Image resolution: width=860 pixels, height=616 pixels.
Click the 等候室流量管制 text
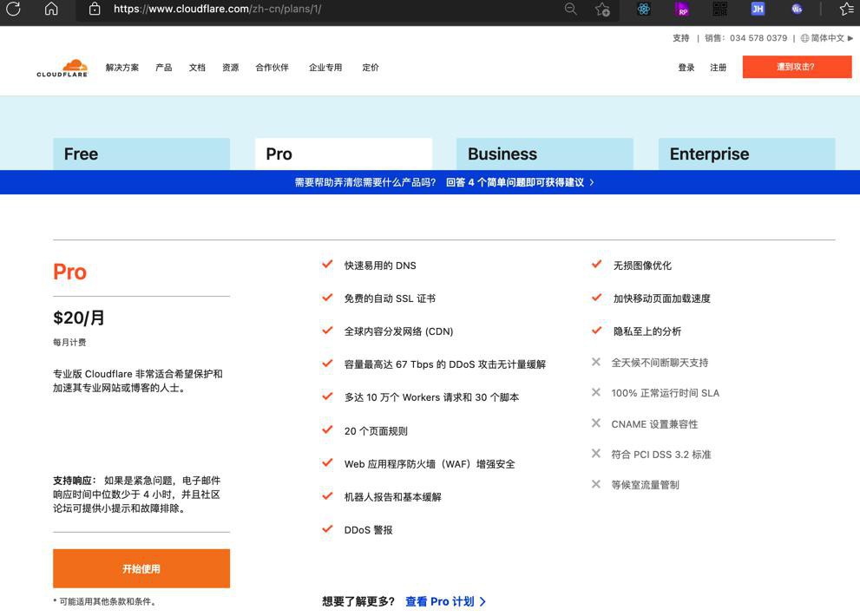pyautogui.click(x=645, y=485)
